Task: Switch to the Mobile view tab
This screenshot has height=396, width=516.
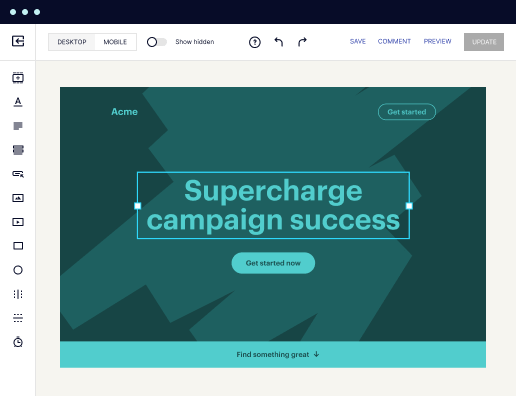Action: pyautogui.click(x=115, y=42)
